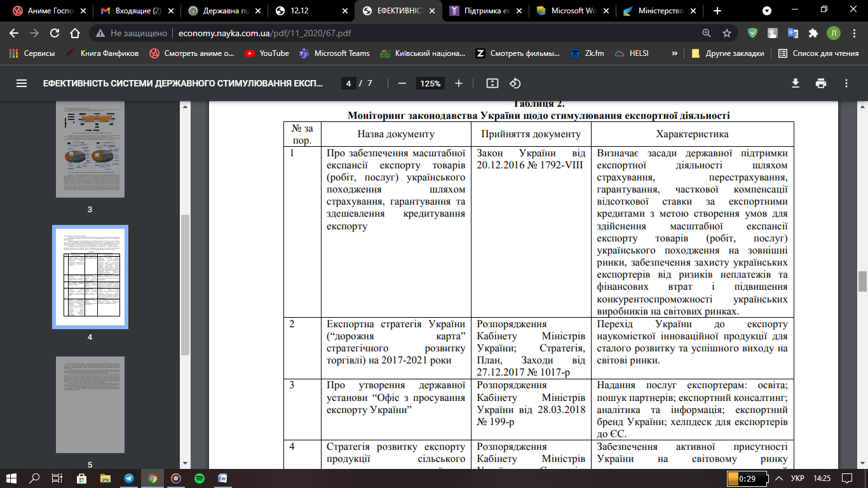
Task: Open File Explorer from the taskbar
Action: tap(105, 478)
